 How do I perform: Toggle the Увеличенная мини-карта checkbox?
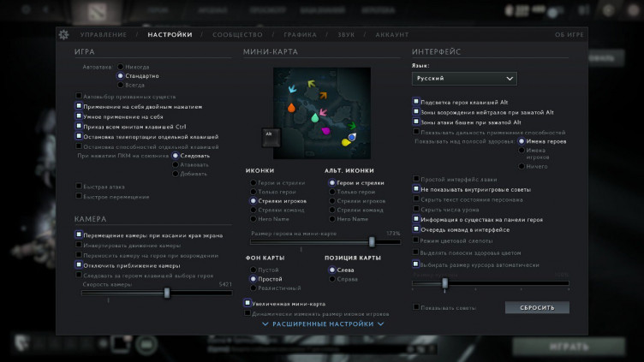[x=247, y=303]
